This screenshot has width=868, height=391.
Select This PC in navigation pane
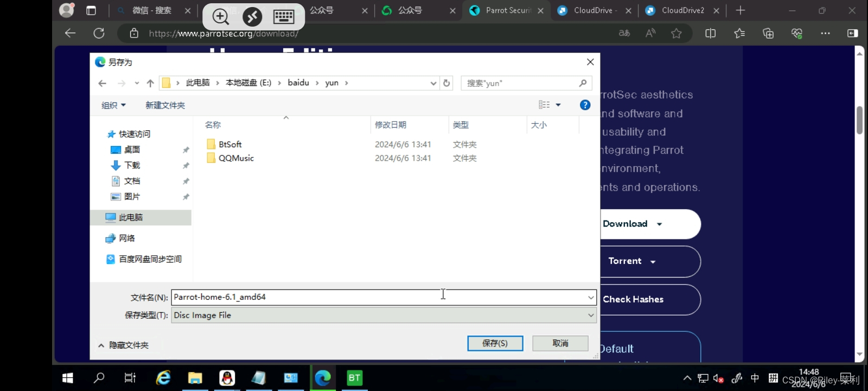point(131,217)
